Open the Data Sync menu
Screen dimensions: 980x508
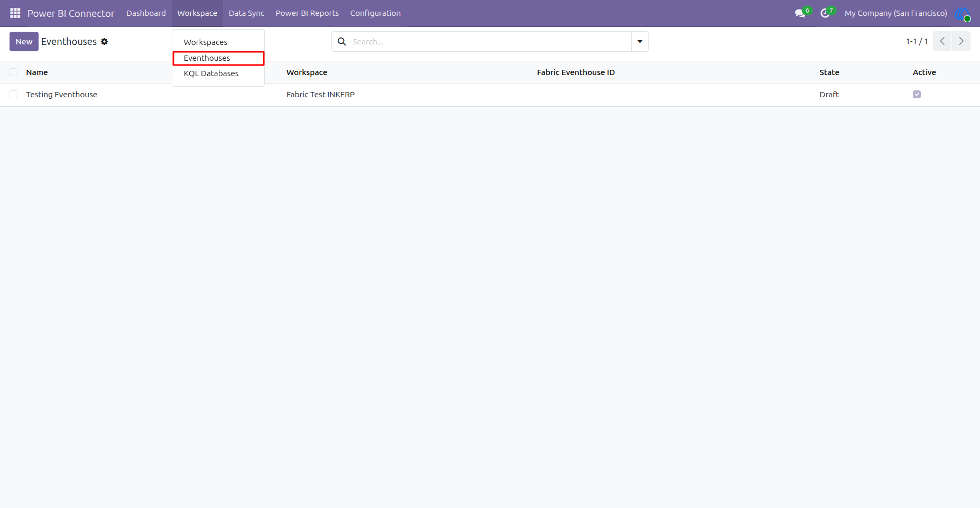(x=246, y=13)
